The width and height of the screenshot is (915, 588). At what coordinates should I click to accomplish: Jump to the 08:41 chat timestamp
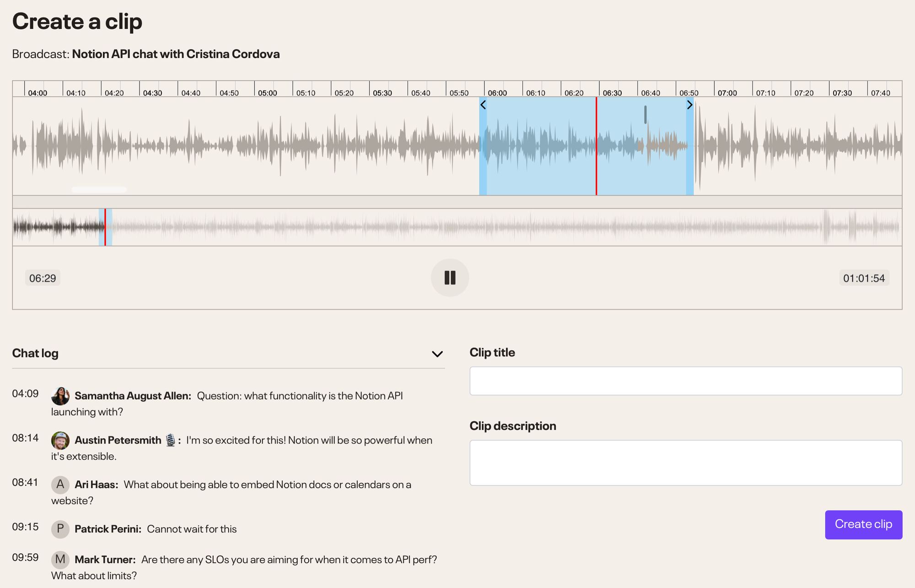(26, 482)
